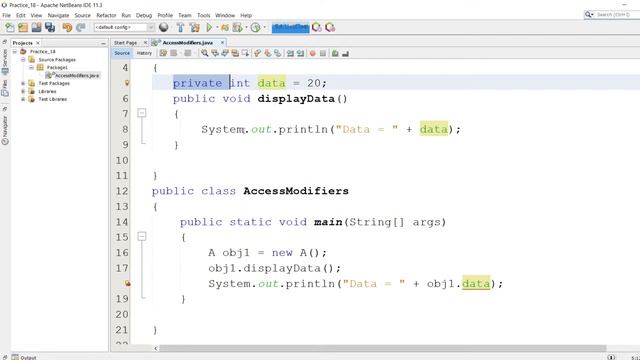The image size is (640, 360).
Task: Click the Find Selection magnifier icon
Action: click(204, 53)
